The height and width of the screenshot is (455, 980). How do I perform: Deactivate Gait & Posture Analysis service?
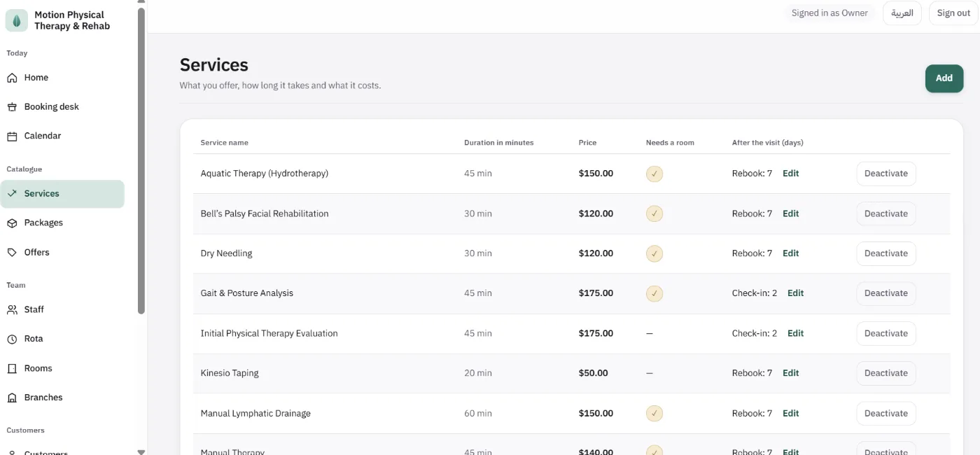click(x=886, y=293)
